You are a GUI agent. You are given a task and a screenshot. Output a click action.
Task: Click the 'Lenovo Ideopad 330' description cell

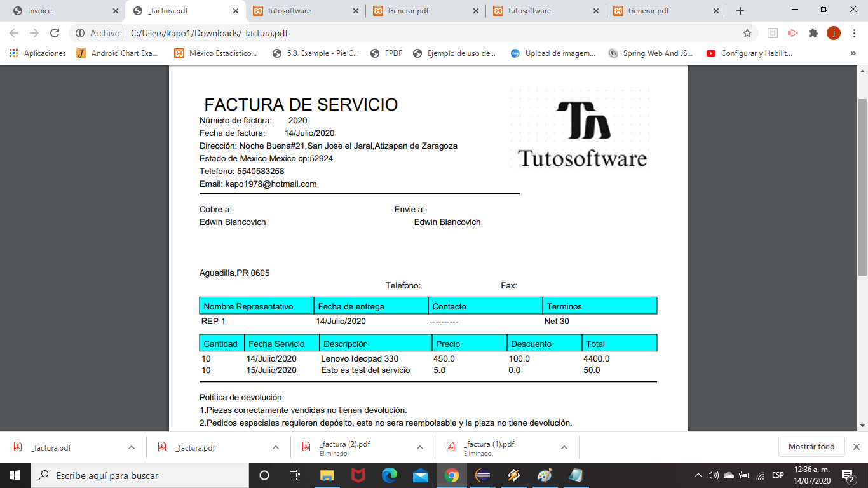pos(360,358)
